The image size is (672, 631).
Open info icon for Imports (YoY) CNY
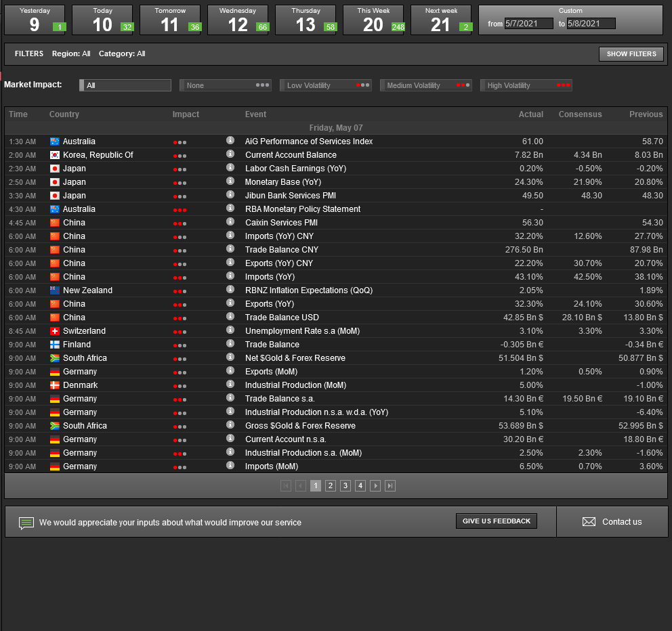pos(230,235)
